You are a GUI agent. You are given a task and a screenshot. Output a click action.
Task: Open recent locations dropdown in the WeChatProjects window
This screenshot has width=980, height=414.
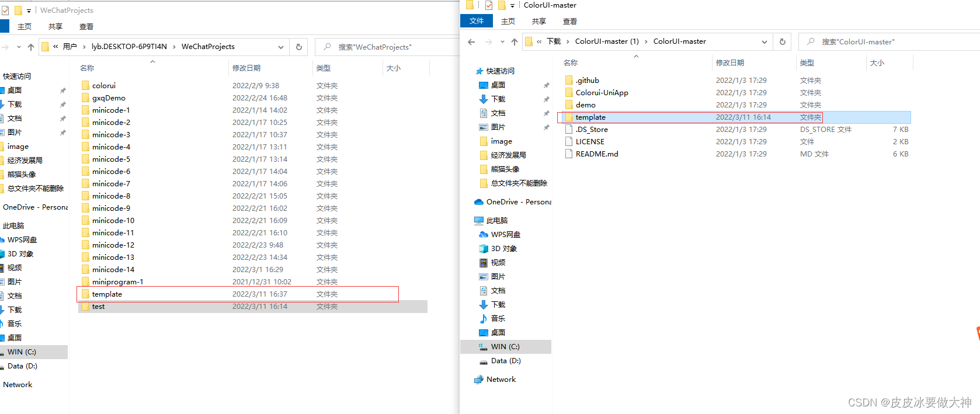point(19,47)
